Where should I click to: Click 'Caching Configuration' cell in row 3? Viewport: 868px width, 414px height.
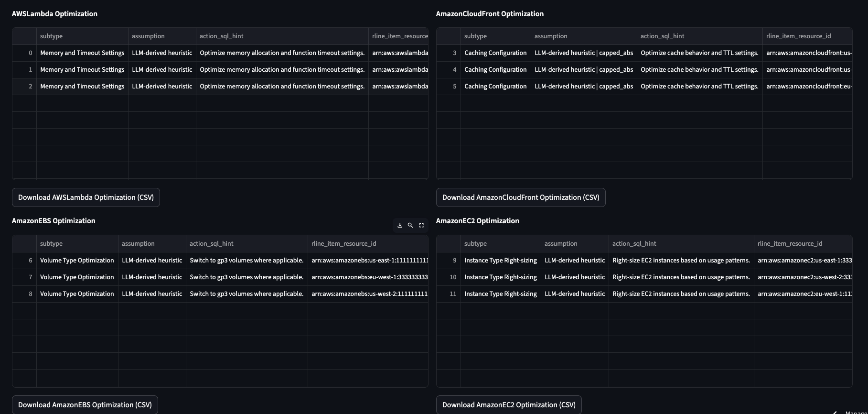pos(496,53)
